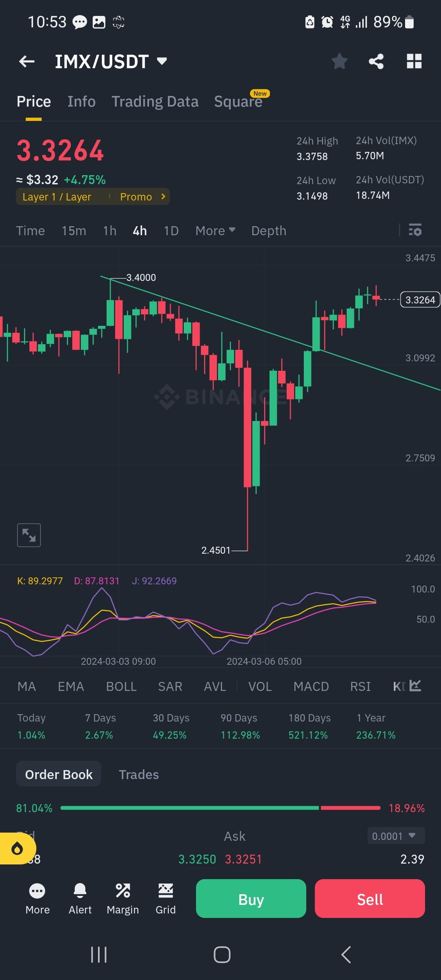Viewport: 441px width, 980px height.
Task: Enable the MACD indicator
Action: [311, 686]
